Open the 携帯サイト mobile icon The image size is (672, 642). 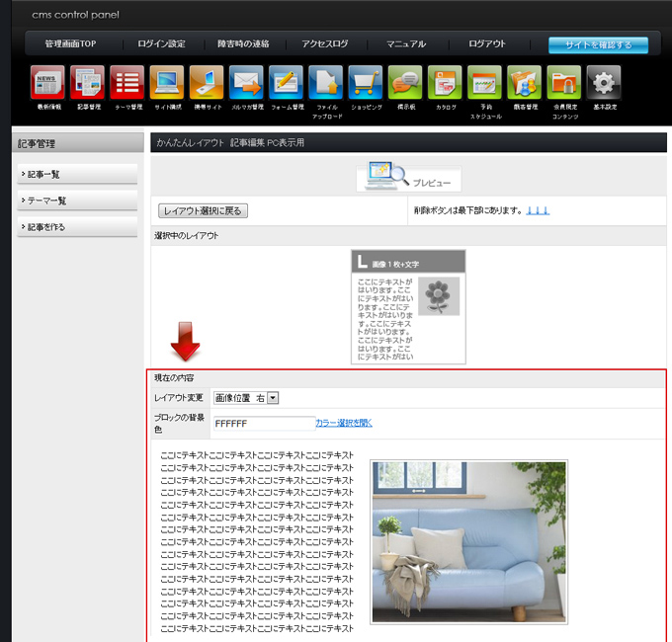point(207,83)
